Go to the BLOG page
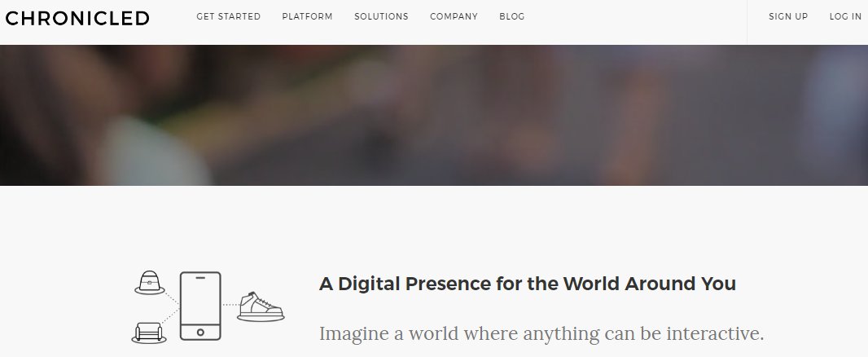The image size is (868, 357). pos(512,16)
